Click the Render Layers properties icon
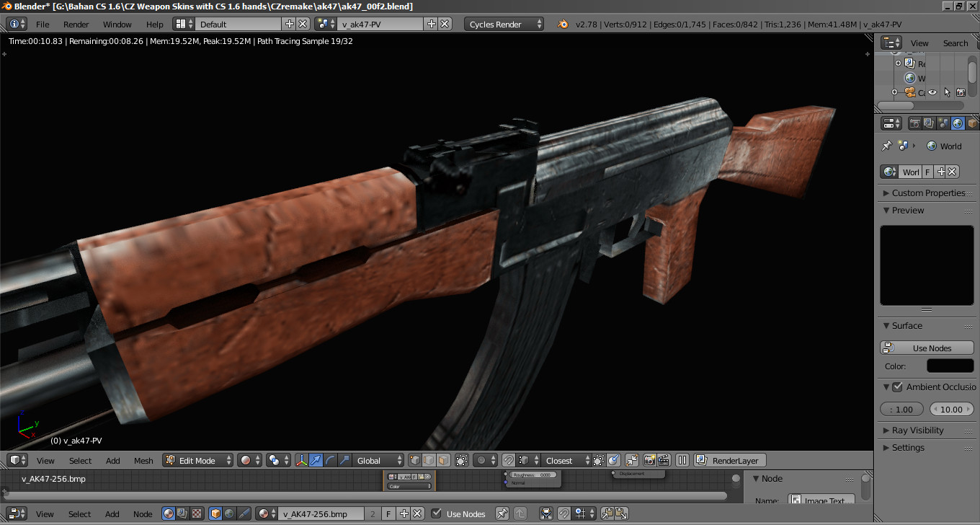Viewport: 980px width, 525px height. pos(927,123)
